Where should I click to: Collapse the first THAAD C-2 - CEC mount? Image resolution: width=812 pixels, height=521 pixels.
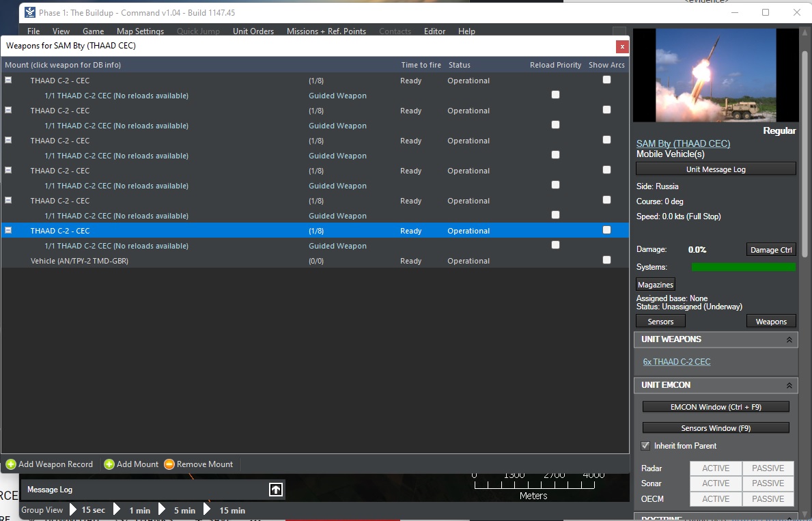8,81
